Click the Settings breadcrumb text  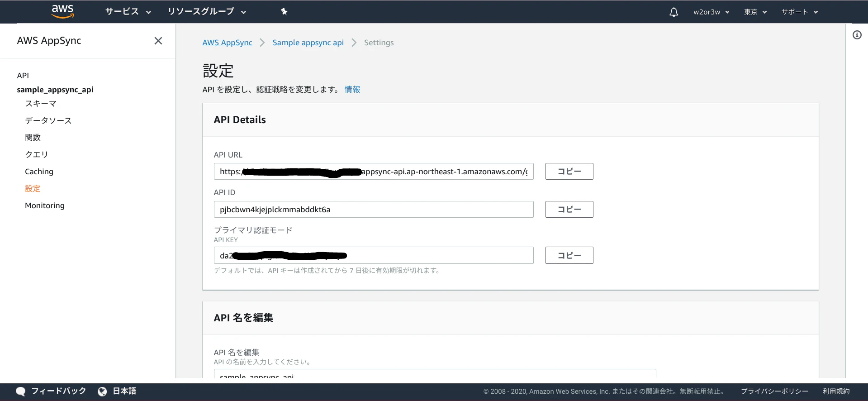pos(379,43)
